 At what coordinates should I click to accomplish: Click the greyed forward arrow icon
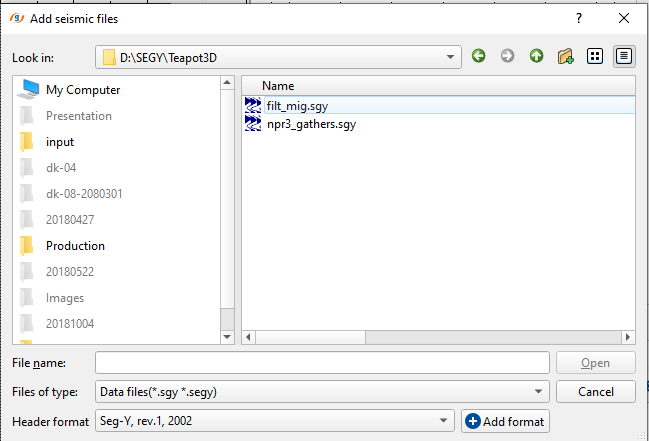[x=507, y=56]
